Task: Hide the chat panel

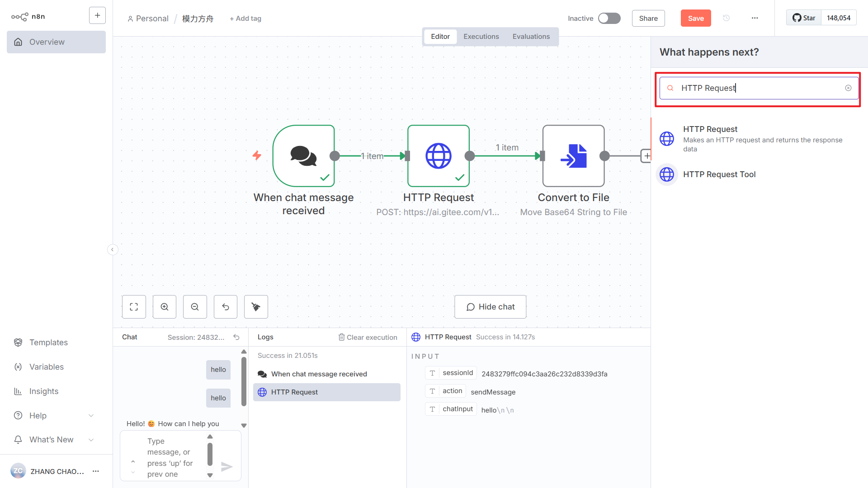Action: (490, 306)
